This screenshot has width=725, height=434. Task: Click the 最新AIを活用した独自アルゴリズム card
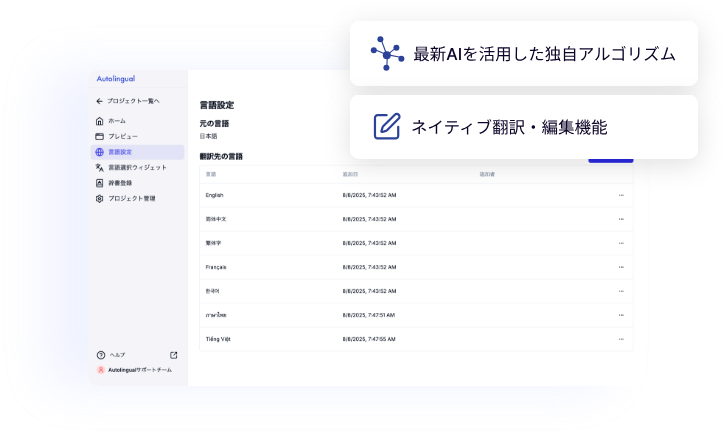tap(523, 53)
